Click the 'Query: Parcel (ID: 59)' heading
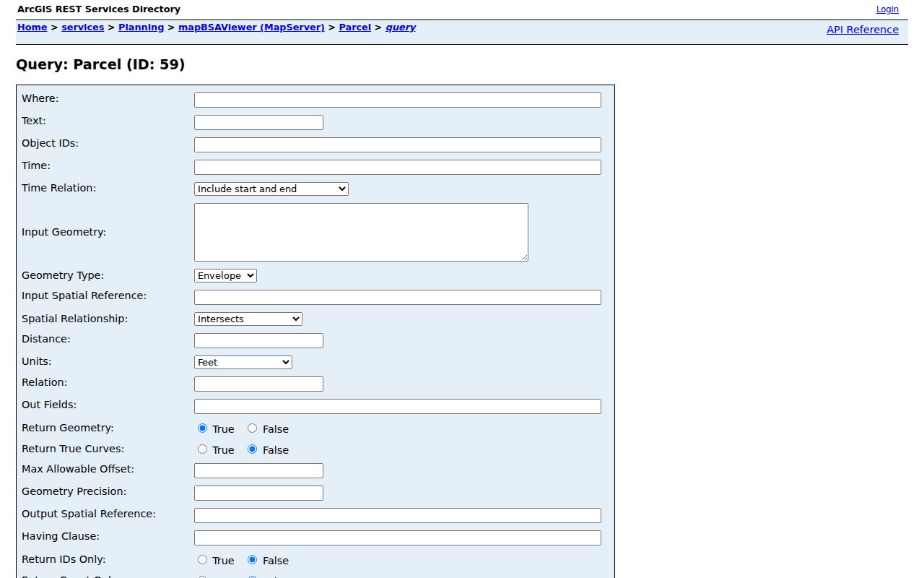This screenshot has width=924, height=578. point(100,65)
